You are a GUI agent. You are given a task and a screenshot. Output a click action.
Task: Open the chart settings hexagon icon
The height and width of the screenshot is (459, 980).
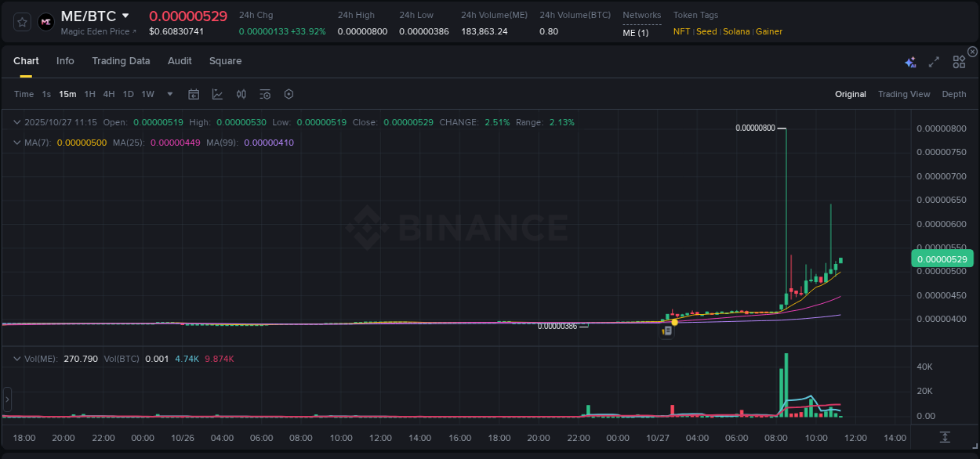(x=289, y=93)
